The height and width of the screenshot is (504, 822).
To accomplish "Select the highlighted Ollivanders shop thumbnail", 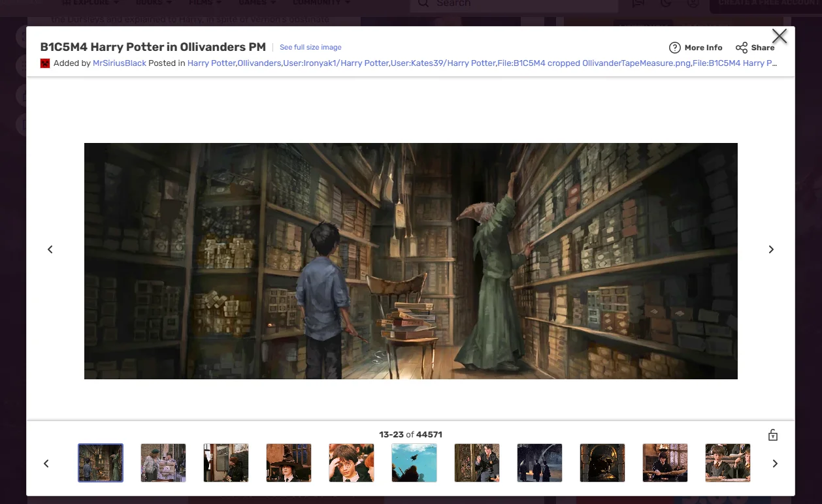I will [x=101, y=463].
